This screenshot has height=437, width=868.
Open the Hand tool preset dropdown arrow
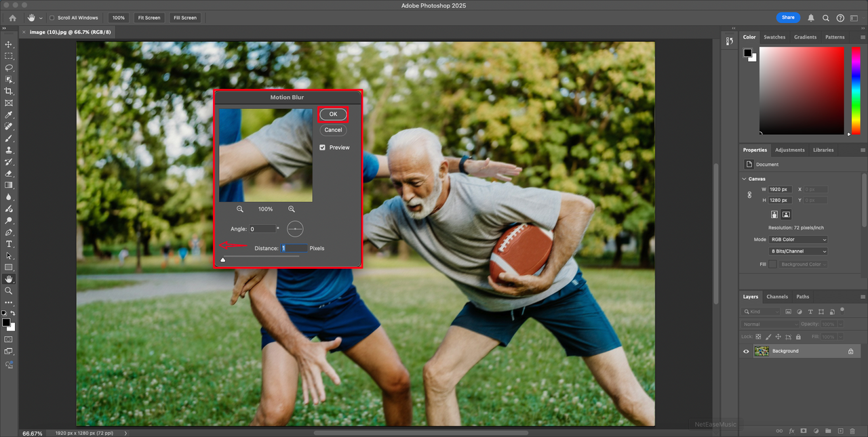click(x=41, y=18)
